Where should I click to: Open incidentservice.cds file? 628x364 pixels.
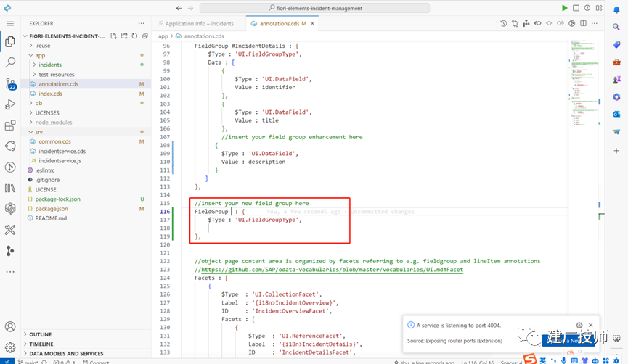[x=62, y=152]
